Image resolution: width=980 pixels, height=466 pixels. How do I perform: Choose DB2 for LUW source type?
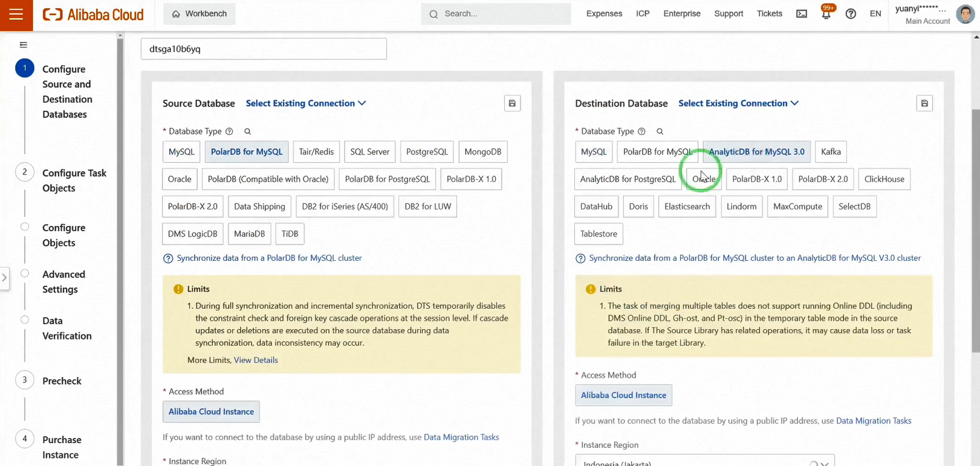click(x=428, y=206)
